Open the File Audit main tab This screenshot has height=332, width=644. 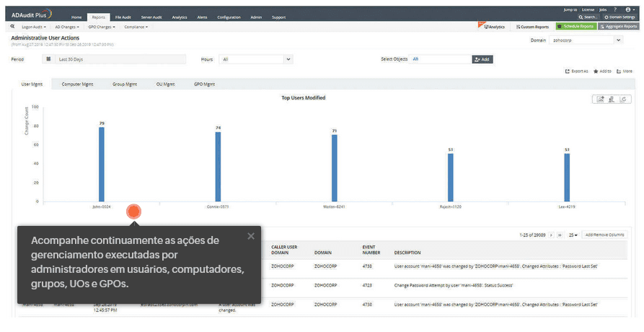[x=123, y=17]
